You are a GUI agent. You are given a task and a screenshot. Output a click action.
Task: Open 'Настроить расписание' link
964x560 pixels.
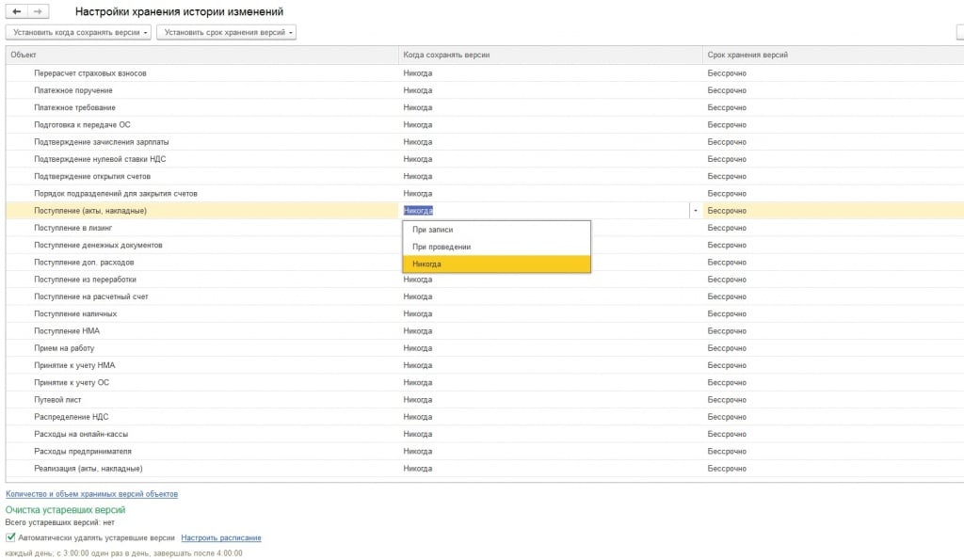point(221,537)
